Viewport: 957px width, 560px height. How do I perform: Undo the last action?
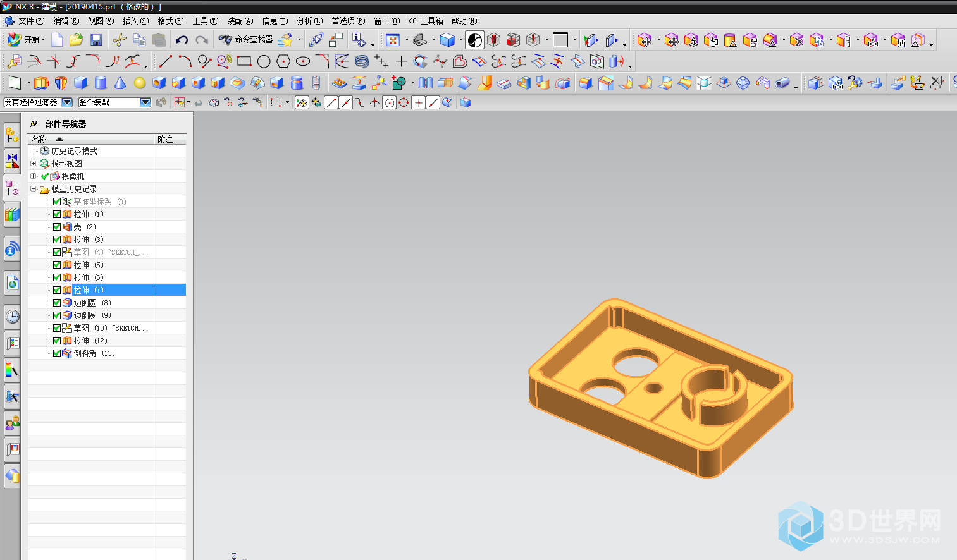point(182,40)
